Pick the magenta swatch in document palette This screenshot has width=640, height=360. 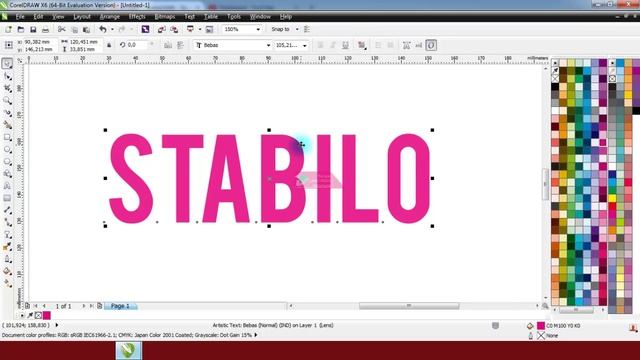click(47, 316)
